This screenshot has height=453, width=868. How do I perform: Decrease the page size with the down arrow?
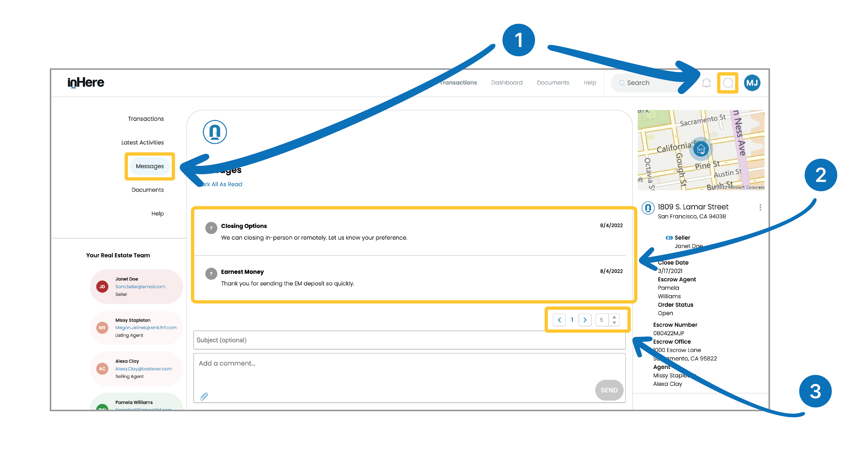pos(614,323)
